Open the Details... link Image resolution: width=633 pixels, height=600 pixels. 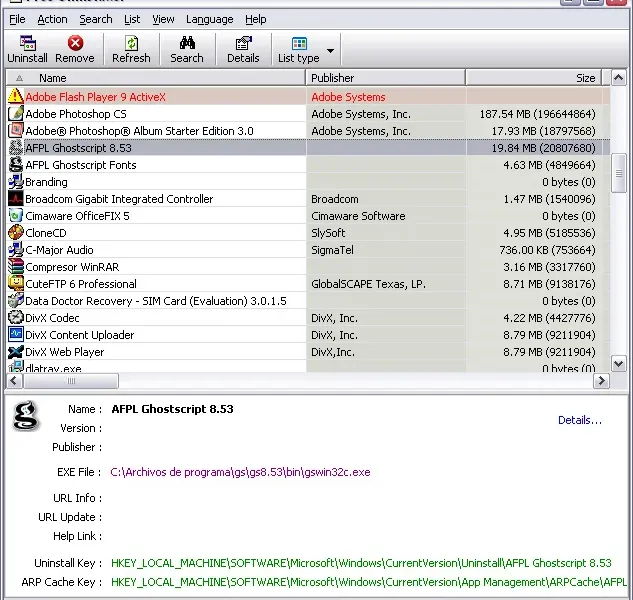click(x=580, y=420)
